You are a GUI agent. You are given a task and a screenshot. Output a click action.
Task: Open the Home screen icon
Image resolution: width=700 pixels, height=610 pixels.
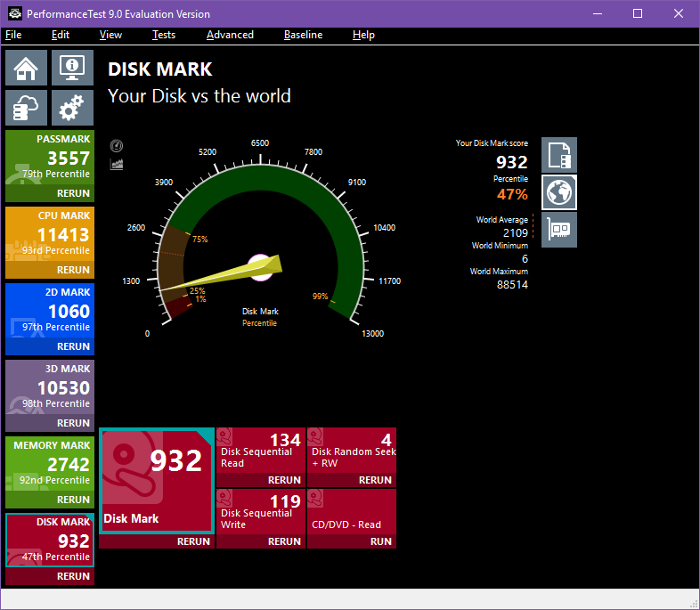pos(27,68)
